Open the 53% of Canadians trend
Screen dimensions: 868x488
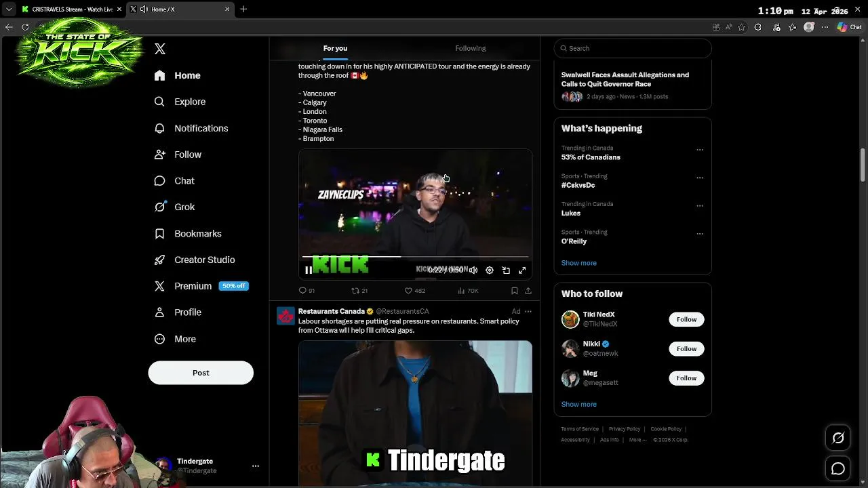pos(591,157)
